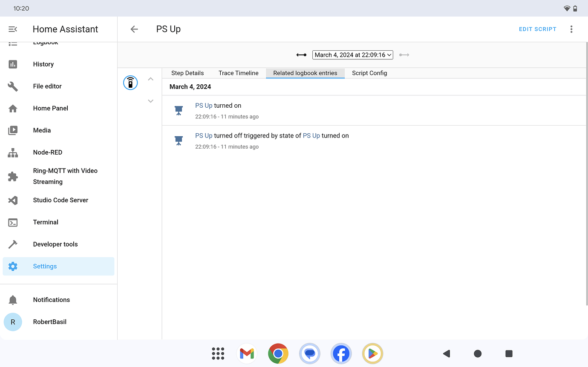Click the projector icon of turned on entry
This screenshot has width=588, height=367.
coord(179,110)
